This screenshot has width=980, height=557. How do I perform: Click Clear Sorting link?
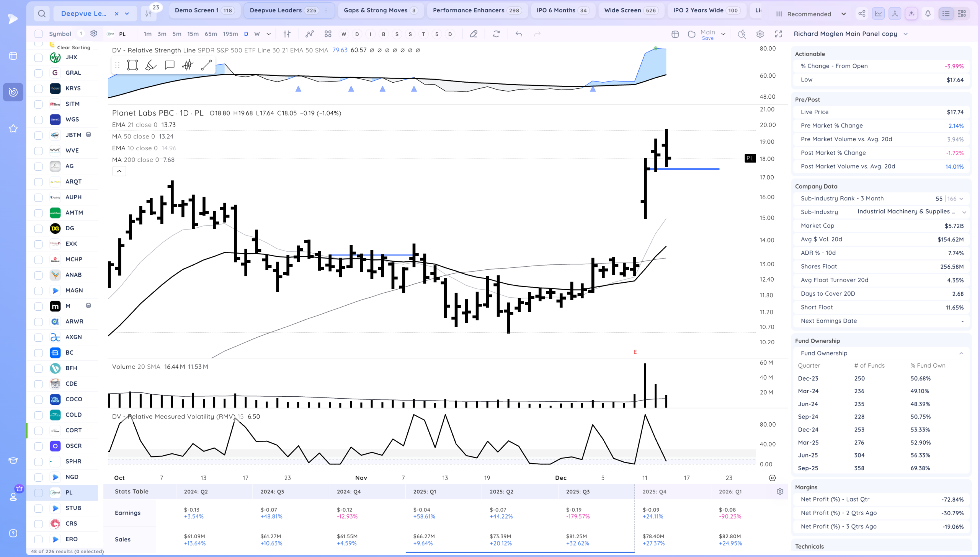click(73, 47)
